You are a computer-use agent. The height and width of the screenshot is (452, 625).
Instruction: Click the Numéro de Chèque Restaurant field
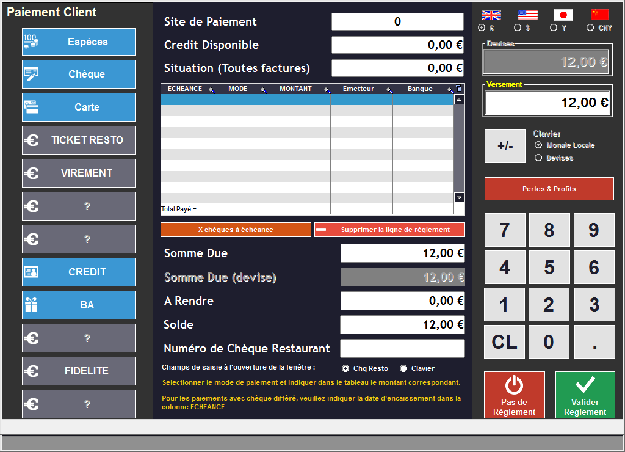tap(402, 348)
